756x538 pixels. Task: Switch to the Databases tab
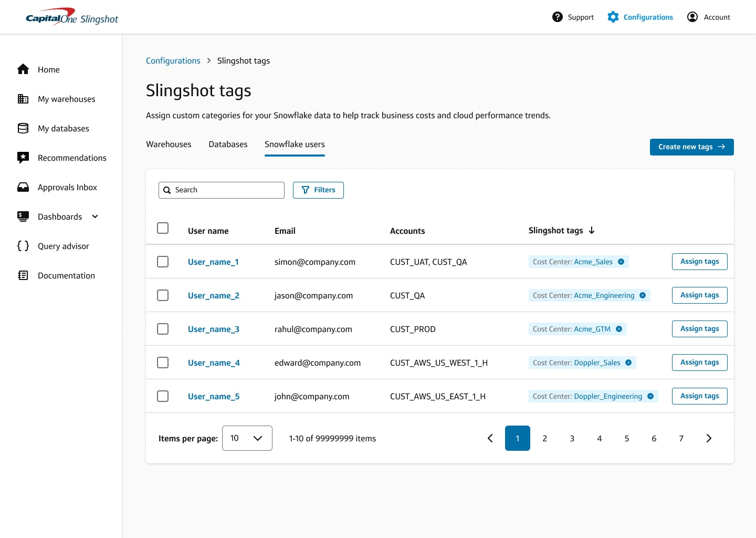(228, 144)
